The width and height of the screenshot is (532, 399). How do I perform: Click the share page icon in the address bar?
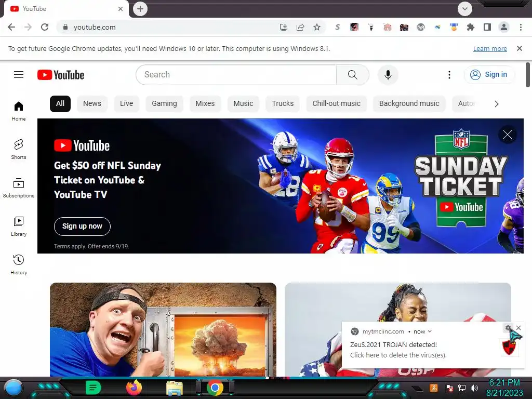pos(300,27)
